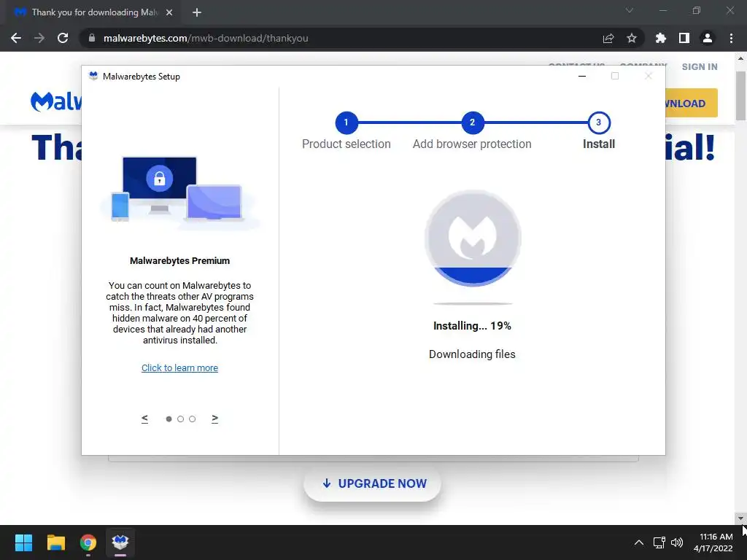Click step 1 Product selection circle
The height and width of the screenshot is (560, 747).
tap(347, 122)
